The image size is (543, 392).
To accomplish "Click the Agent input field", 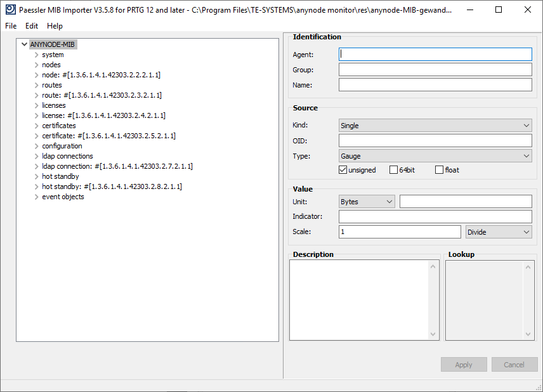I will coord(435,54).
